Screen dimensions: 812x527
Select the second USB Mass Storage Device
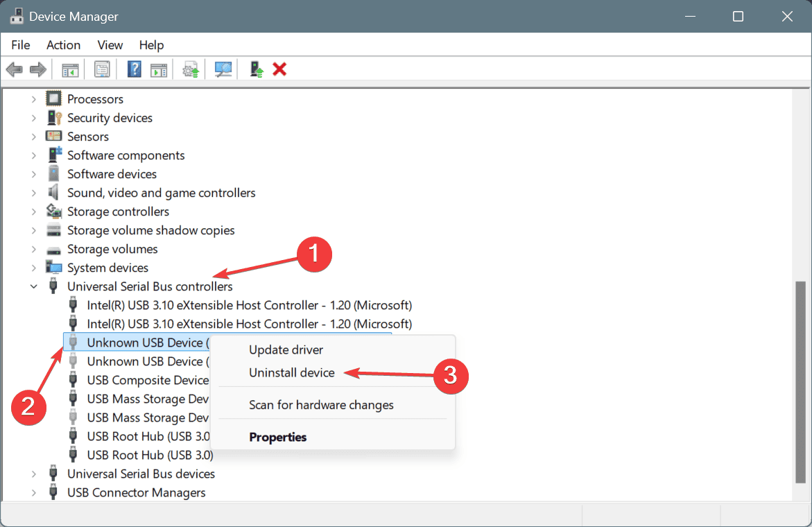(148, 417)
